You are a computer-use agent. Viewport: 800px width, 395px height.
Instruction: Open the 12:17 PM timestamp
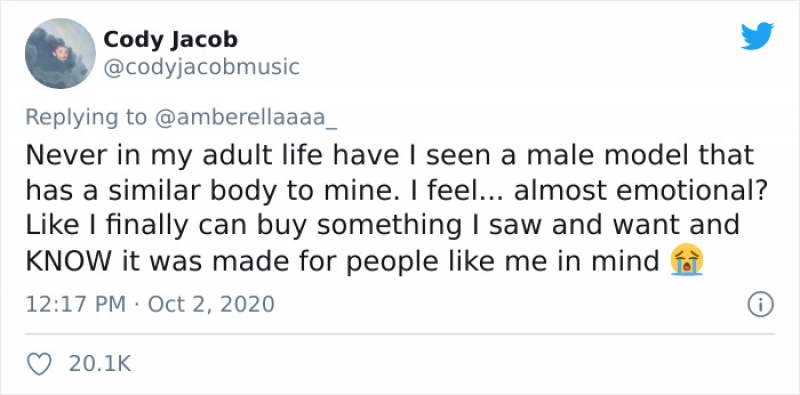tap(75, 305)
